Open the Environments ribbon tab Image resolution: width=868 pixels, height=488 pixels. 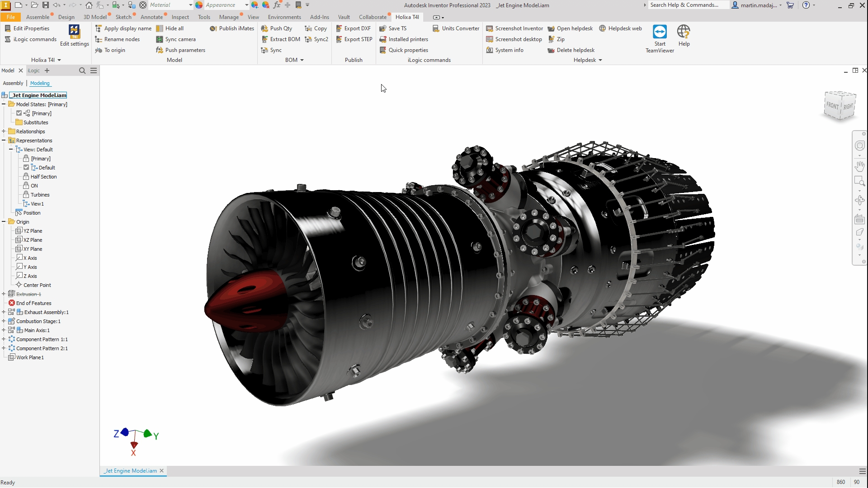284,17
